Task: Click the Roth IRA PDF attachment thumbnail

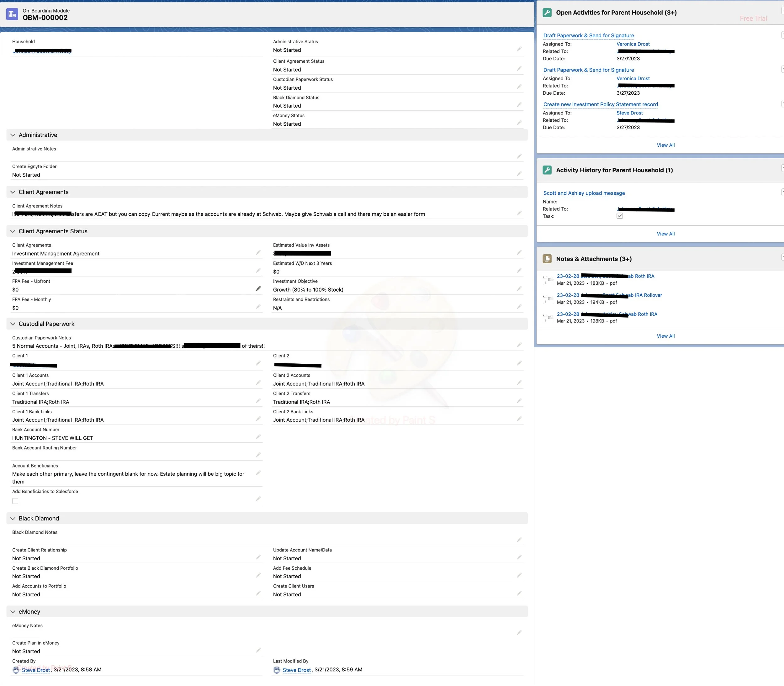Action: click(x=548, y=279)
